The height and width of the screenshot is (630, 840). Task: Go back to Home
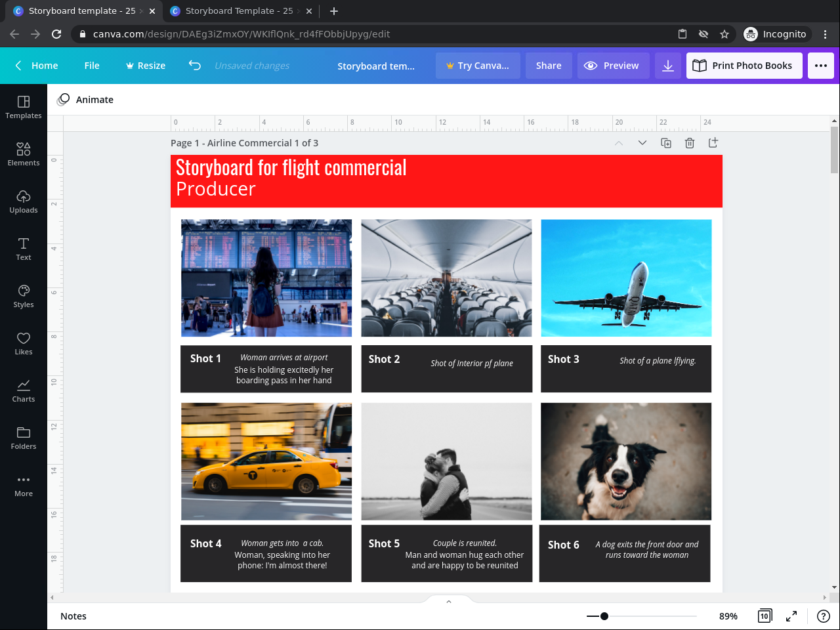click(37, 66)
